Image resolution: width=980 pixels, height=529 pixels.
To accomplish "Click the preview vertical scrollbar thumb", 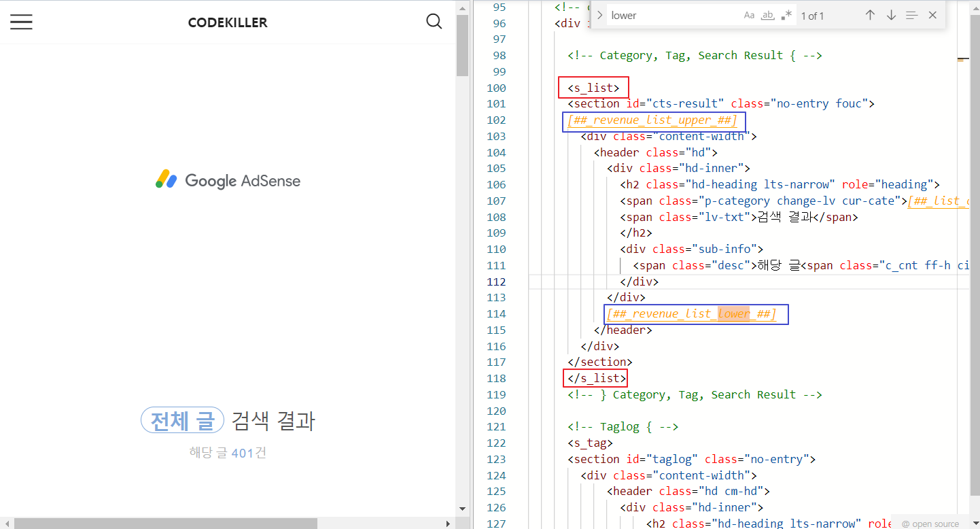I will (x=463, y=46).
